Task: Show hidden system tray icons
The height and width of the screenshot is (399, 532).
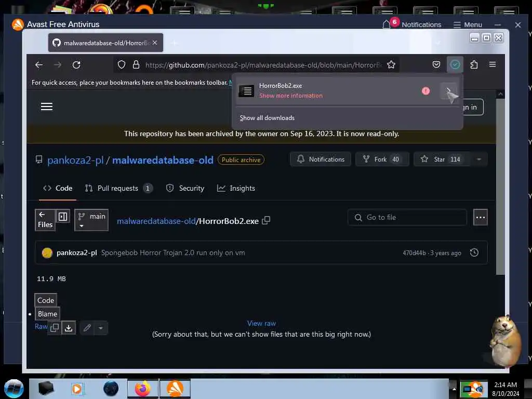Action: [x=454, y=389]
